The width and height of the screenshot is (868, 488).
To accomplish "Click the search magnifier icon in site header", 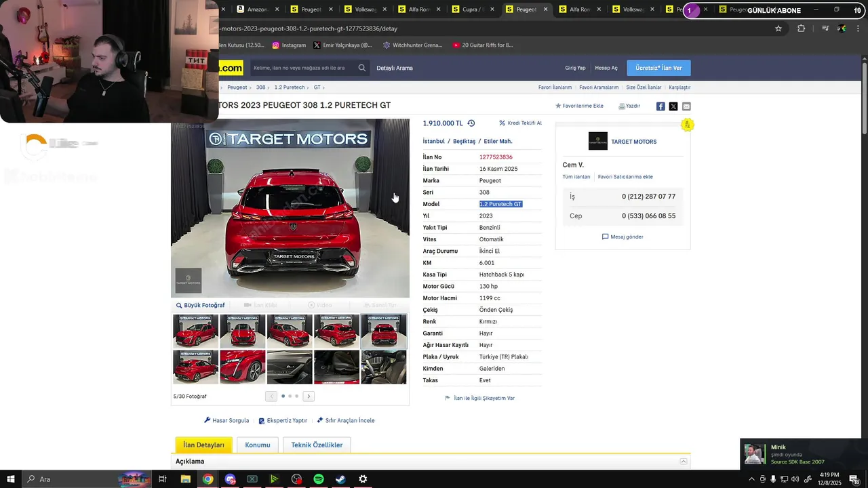I will click(362, 68).
